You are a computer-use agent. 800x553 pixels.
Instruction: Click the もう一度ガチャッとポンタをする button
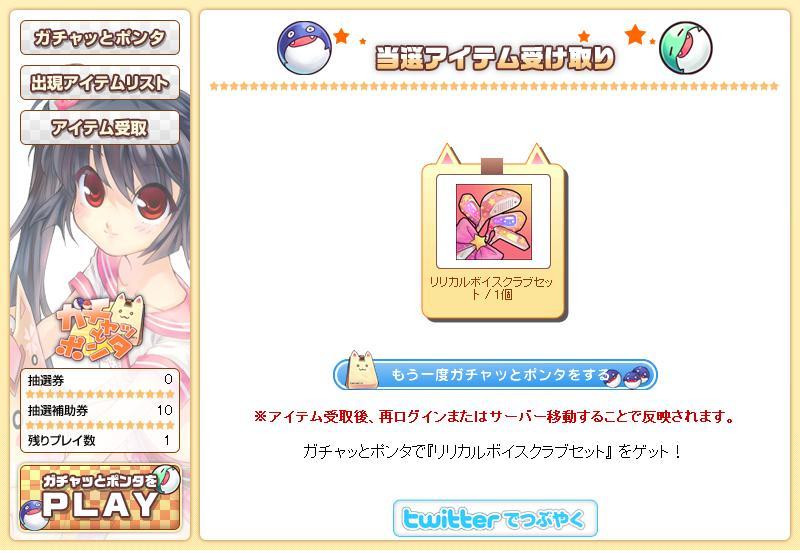point(495,374)
